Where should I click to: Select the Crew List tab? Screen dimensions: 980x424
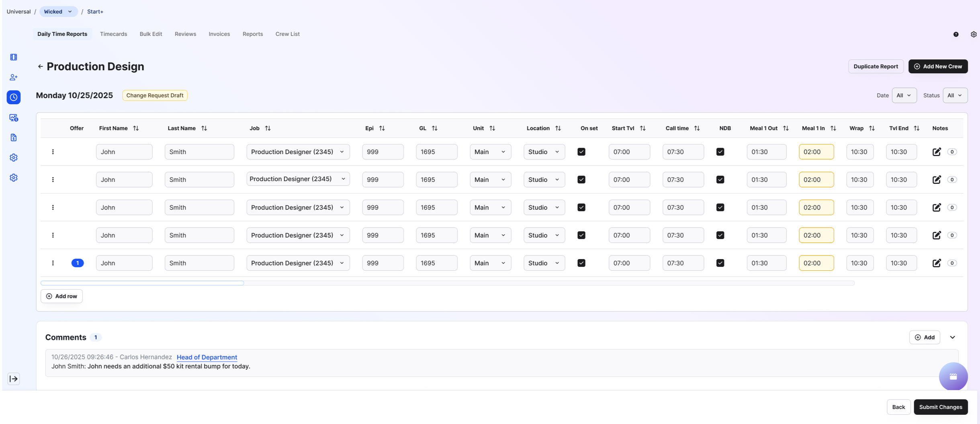coord(287,34)
